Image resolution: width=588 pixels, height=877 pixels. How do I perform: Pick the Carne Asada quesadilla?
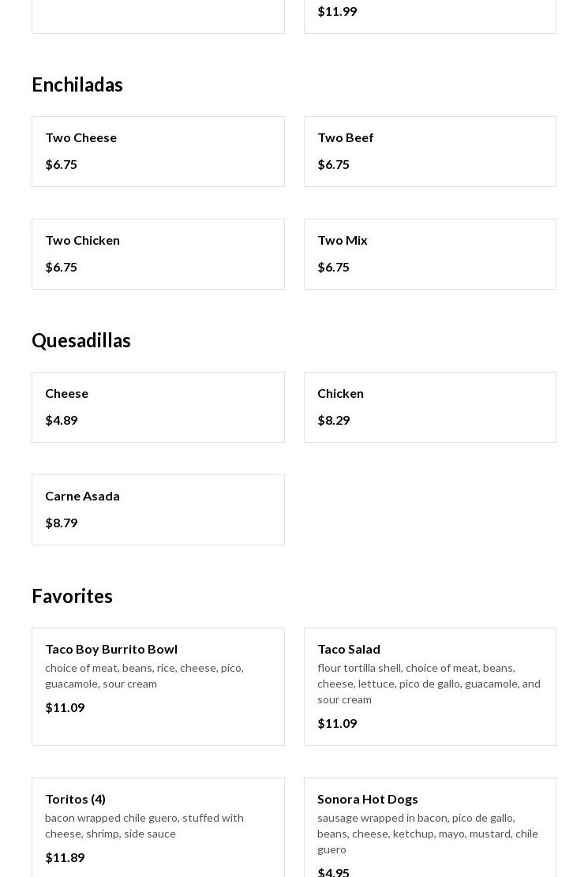click(x=158, y=510)
